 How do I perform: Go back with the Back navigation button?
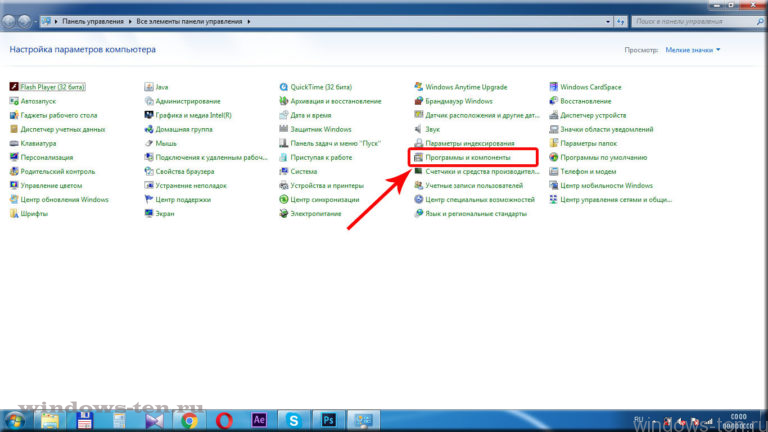coord(8,21)
